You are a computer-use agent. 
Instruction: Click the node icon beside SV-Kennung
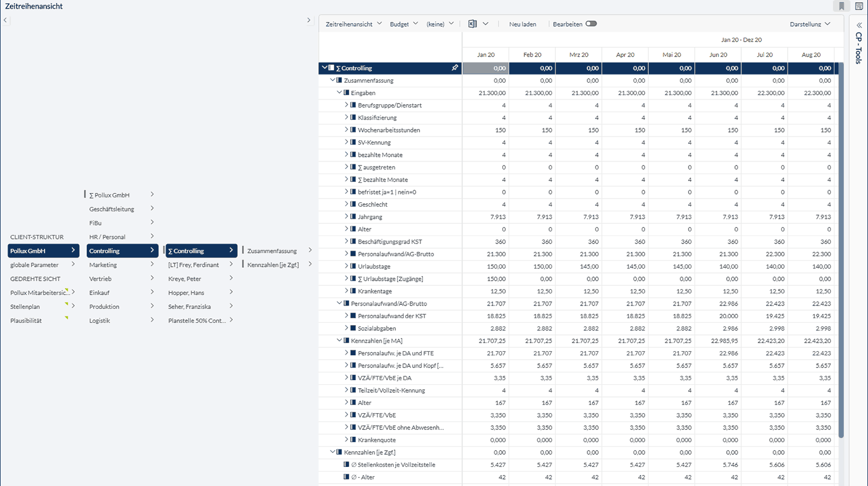point(353,142)
